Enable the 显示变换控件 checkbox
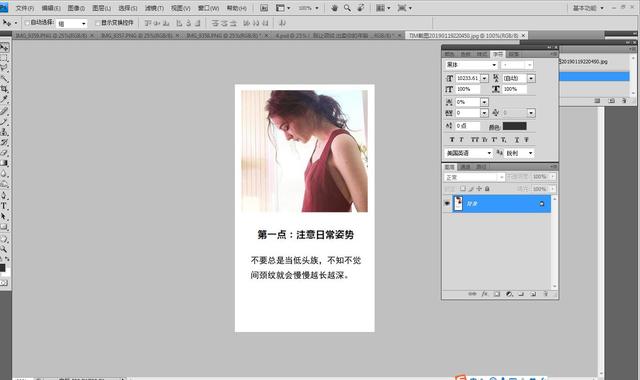 [x=98, y=23]
